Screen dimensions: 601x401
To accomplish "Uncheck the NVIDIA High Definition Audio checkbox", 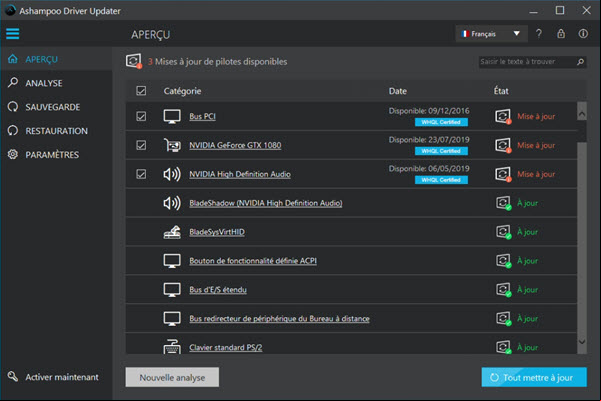I will (141, 174).
